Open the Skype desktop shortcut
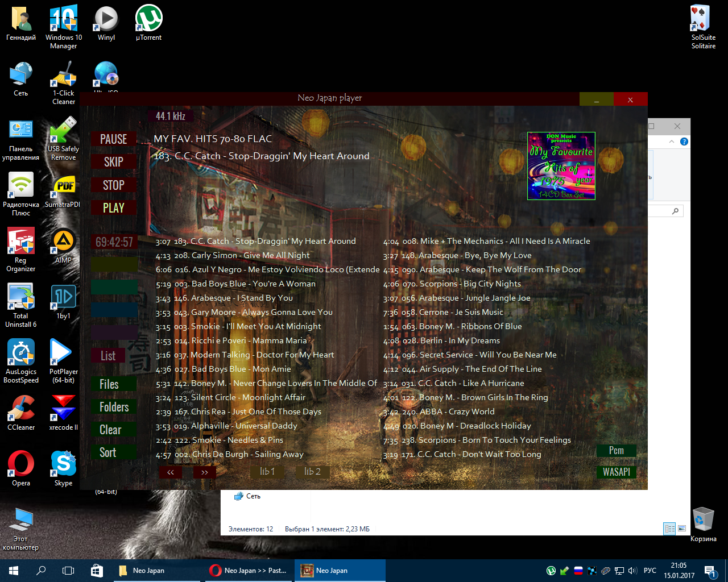 63,469
